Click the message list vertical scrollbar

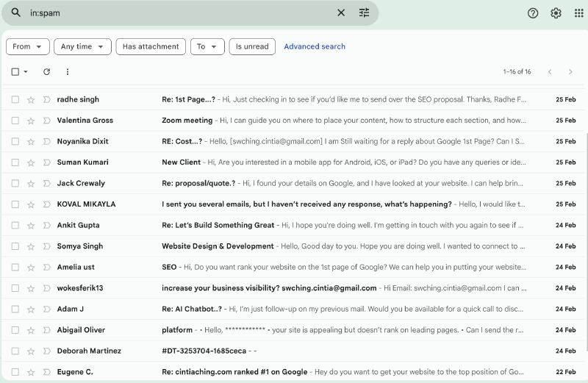pos(586,242)
